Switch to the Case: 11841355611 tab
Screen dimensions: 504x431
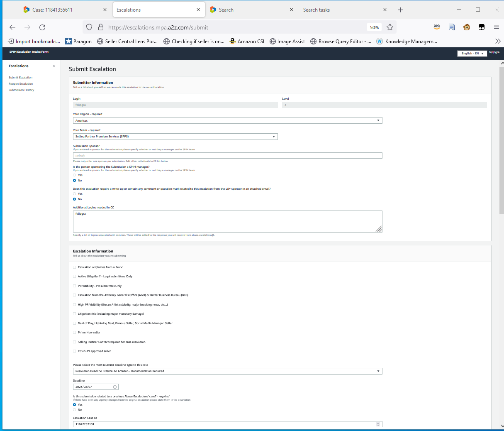coord(53,10)
